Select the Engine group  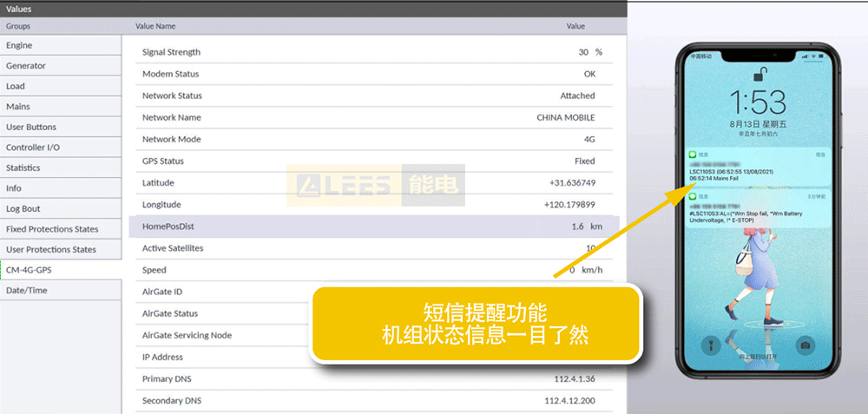pos(61,45)
